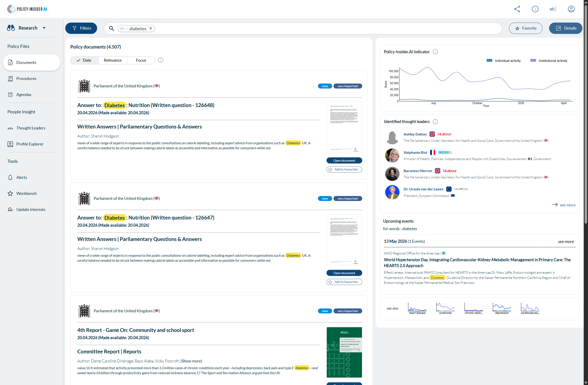This screenshot has width=588, height=385.
Task: Open the user account icon
Action: [x=571, y=9]
